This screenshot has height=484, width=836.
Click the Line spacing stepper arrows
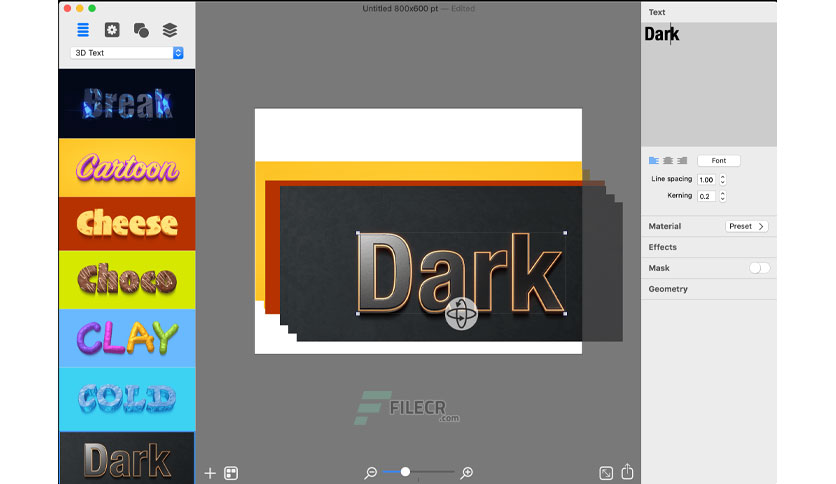point(722,180)
